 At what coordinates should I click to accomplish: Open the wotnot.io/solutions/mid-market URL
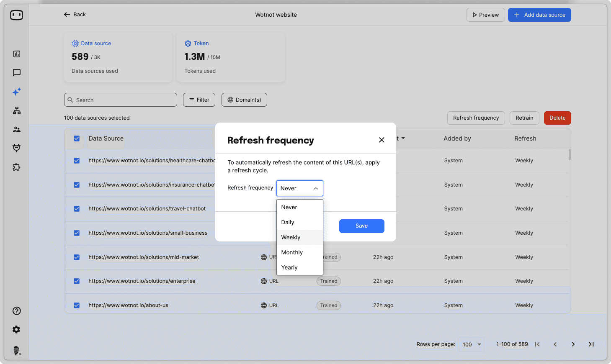pos(144,257)
